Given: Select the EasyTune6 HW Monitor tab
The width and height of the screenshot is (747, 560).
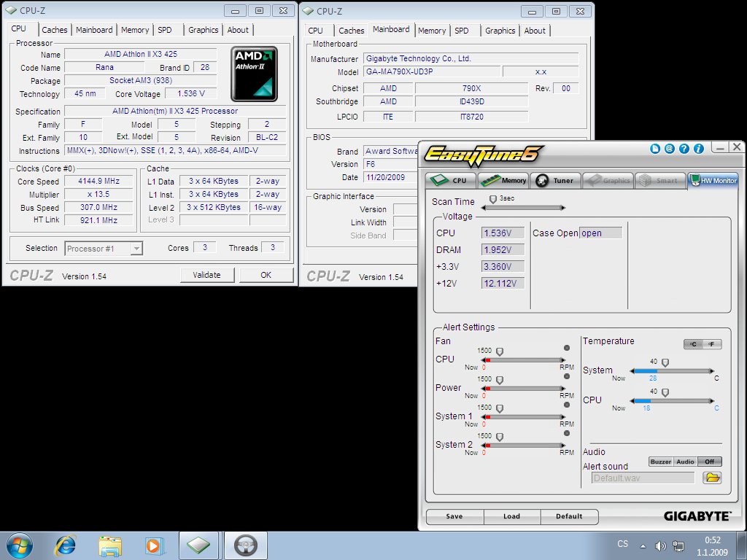Looking at the screenshot, I should pyautogui.click(x=713, y=181).
